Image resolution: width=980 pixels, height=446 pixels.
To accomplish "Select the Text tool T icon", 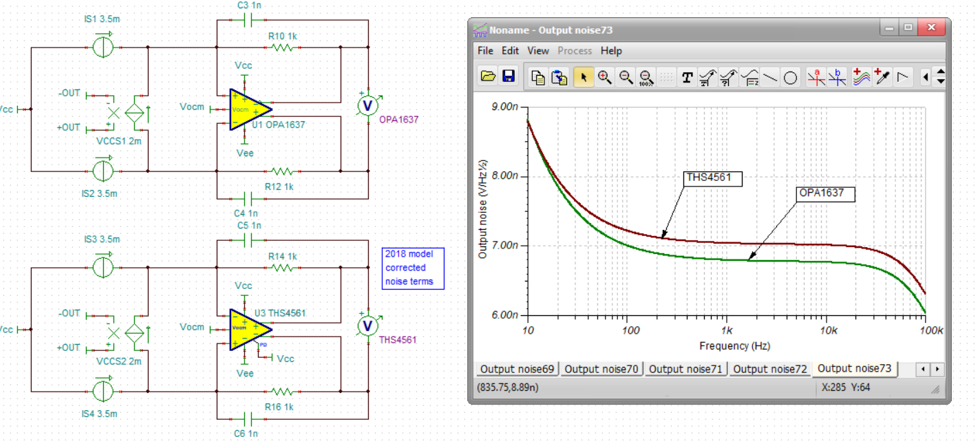I will tap(687, 77).
